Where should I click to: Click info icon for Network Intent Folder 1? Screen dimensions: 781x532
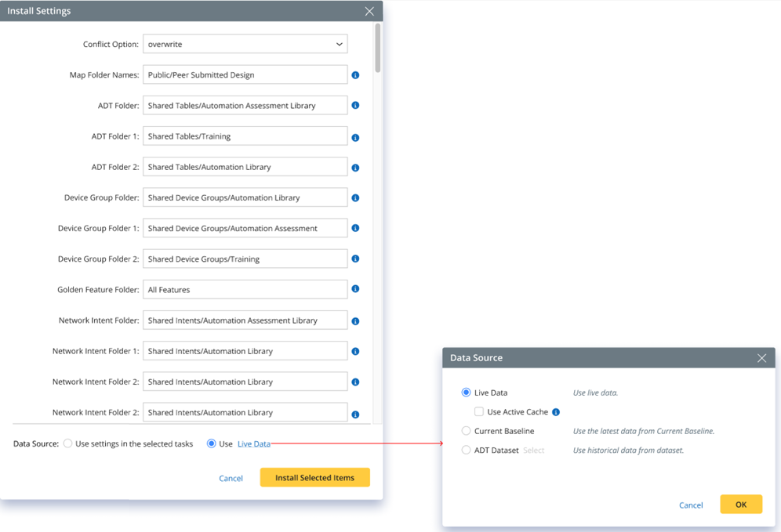click(355, 352)
